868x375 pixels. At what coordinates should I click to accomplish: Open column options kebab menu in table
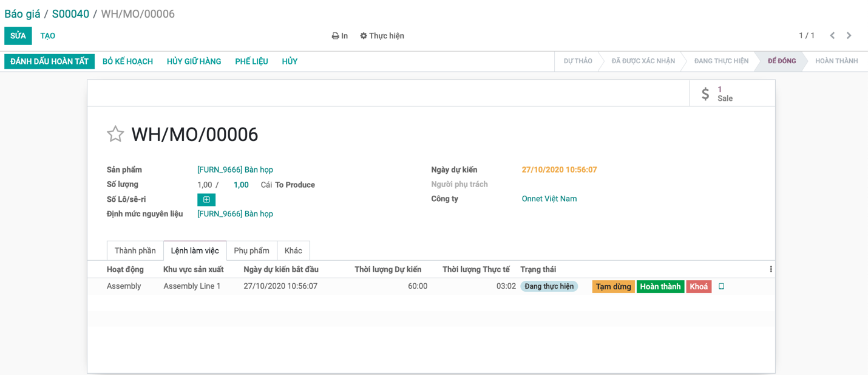click(x=771, y=269)
